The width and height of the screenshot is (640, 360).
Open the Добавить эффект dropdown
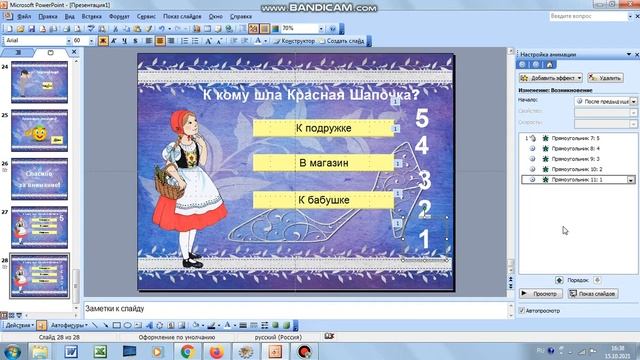[x=551, y=78]
